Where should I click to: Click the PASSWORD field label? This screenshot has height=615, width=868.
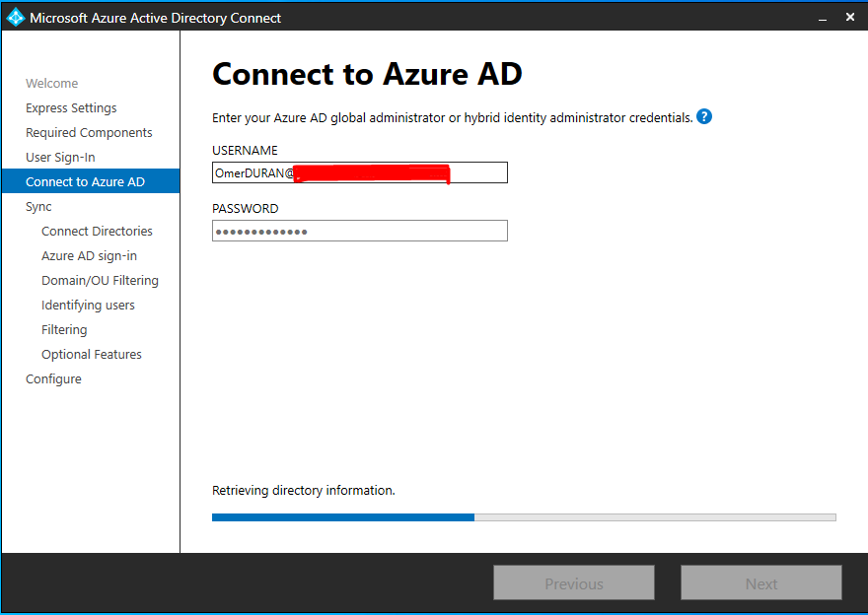pyautogui.click(x=246, y=209)
